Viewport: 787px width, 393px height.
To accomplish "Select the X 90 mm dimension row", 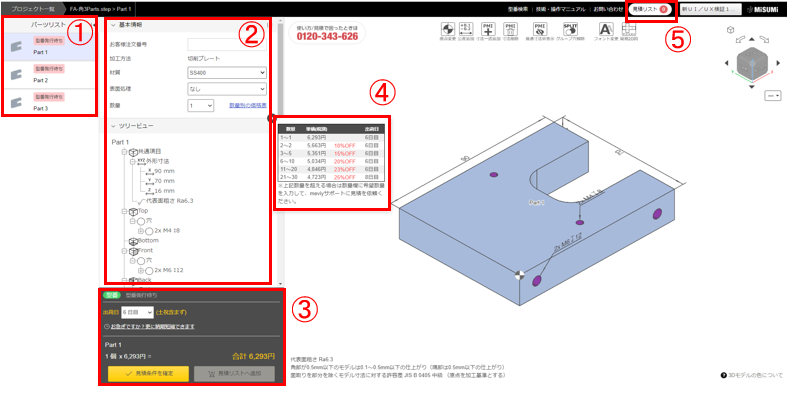I will point(160,171).
